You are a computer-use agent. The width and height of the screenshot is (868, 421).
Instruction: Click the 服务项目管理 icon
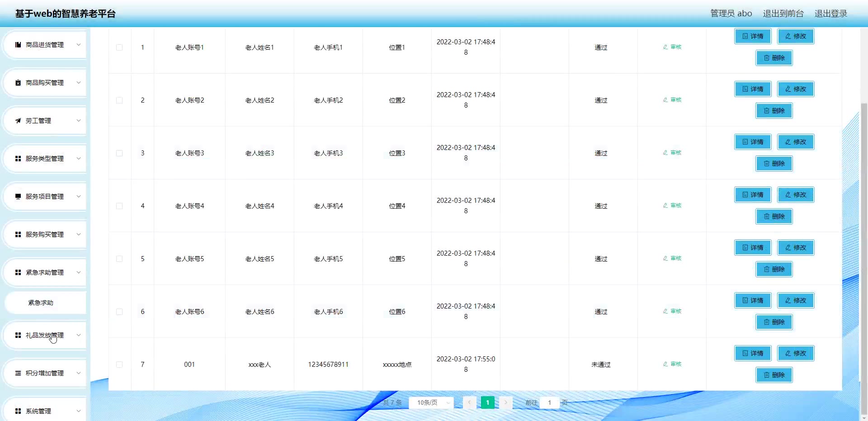18,196
